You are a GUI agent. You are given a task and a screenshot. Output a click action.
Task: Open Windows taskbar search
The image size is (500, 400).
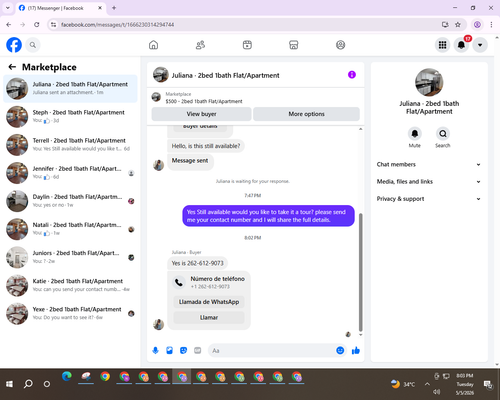pyautogui.click(x=28, y=384)
